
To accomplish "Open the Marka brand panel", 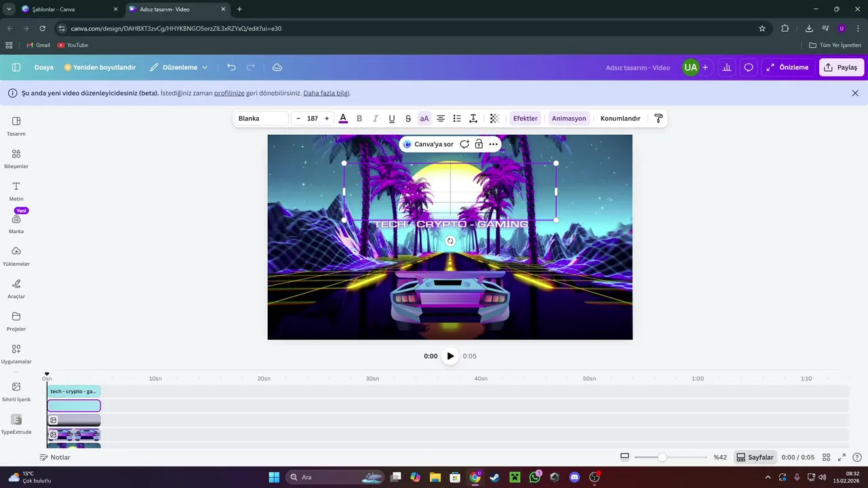I will click(16, 224).
